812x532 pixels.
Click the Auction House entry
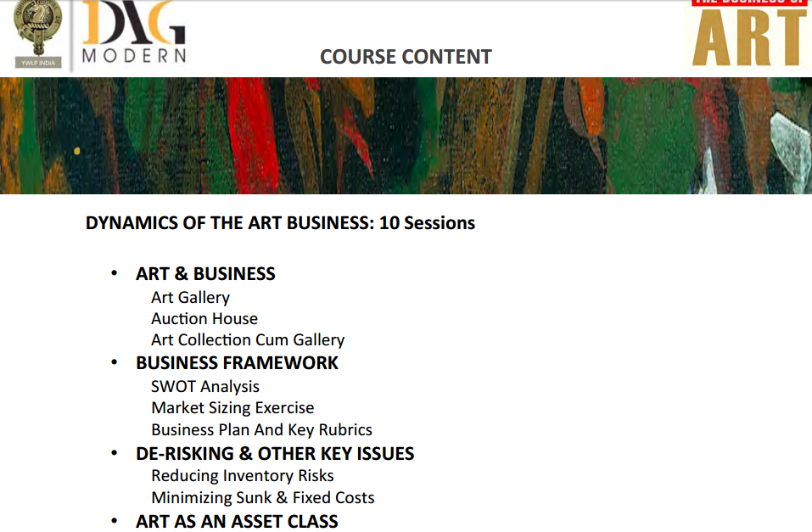pyautogui.click(x=204, y=318)
